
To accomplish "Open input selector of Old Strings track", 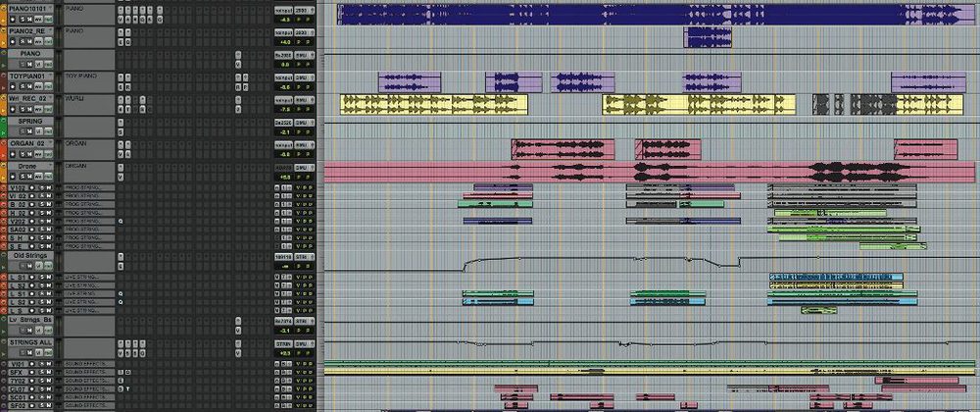I will [283, 256].
